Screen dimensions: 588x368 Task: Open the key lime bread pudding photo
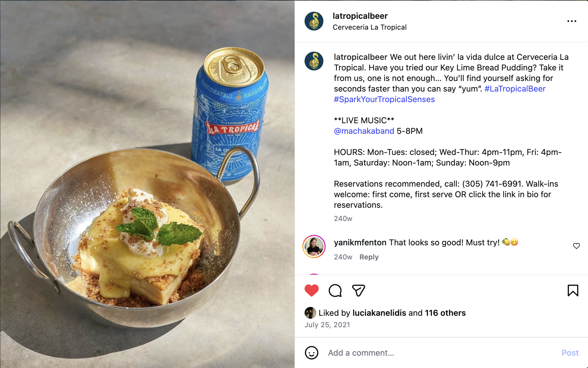click(x=147, y=184)
